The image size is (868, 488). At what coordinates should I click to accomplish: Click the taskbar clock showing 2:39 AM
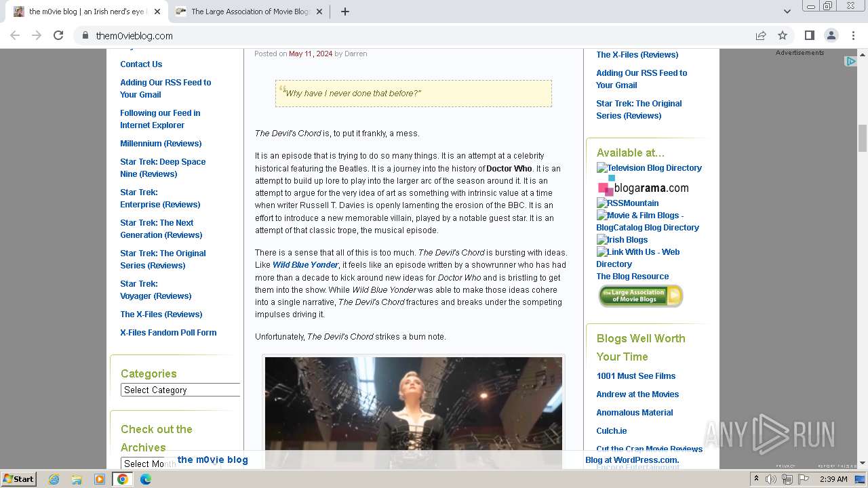coord(833,479)
